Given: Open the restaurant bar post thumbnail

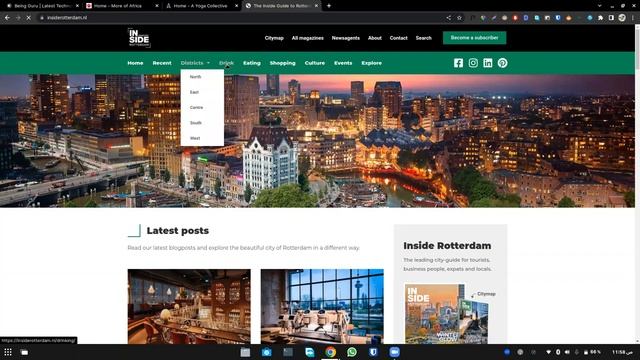Looking at the screenshot, I should tap(189, 306).
